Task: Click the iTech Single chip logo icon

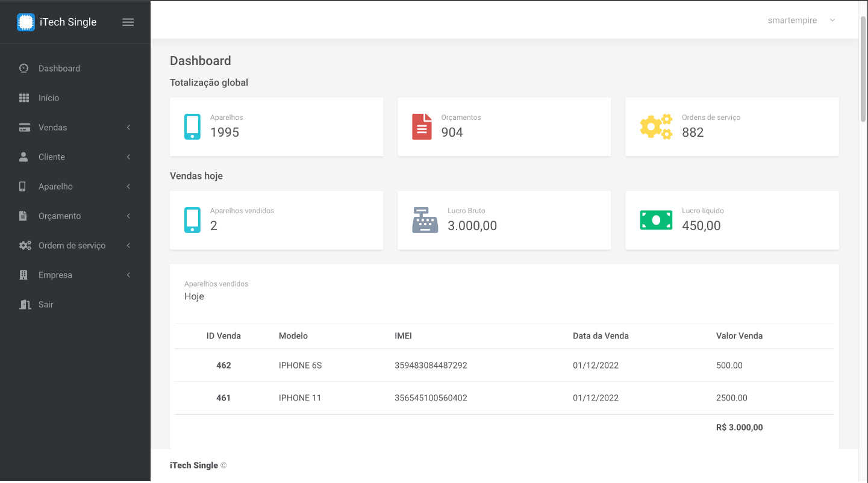Action: coord(26,22)
